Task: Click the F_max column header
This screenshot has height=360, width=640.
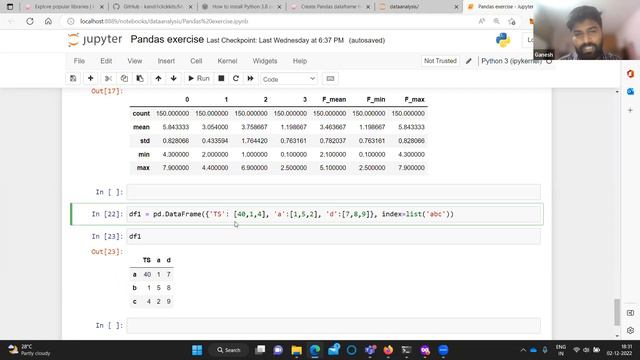Action: [x=414, y=100]
